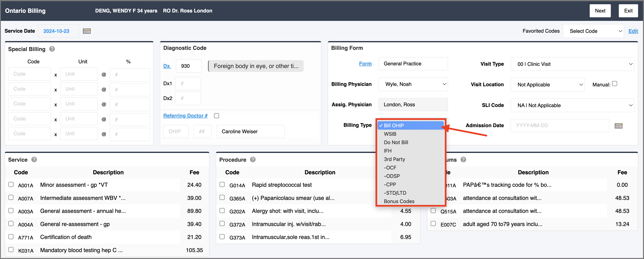Open the Service Date calendar picker icon

(87, 31)
